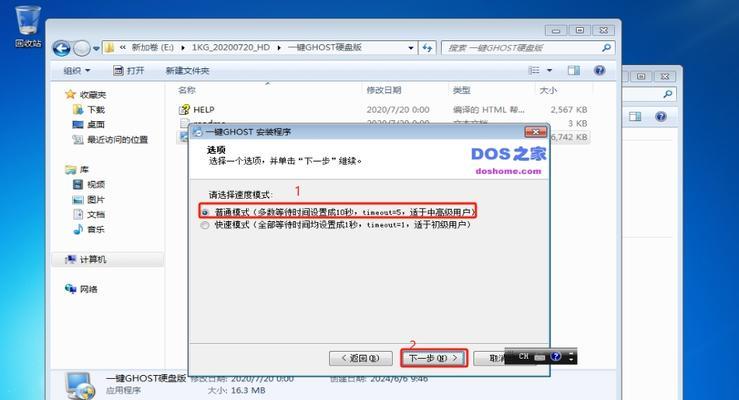This screenshot has height=400, width=739.
Task: Expand breadcrumb arrow after 新加卷 (E:)
Action: click(x=182, y=48)
